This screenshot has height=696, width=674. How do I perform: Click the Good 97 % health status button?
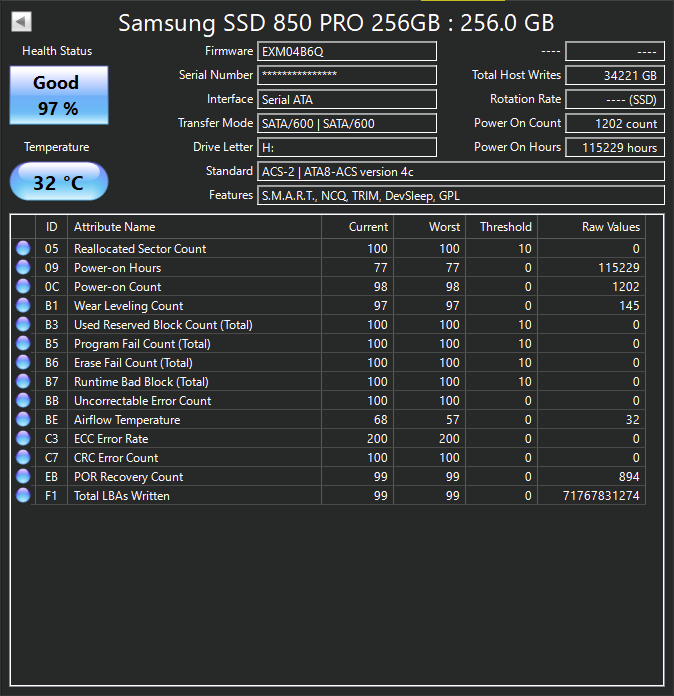[59, 95]
